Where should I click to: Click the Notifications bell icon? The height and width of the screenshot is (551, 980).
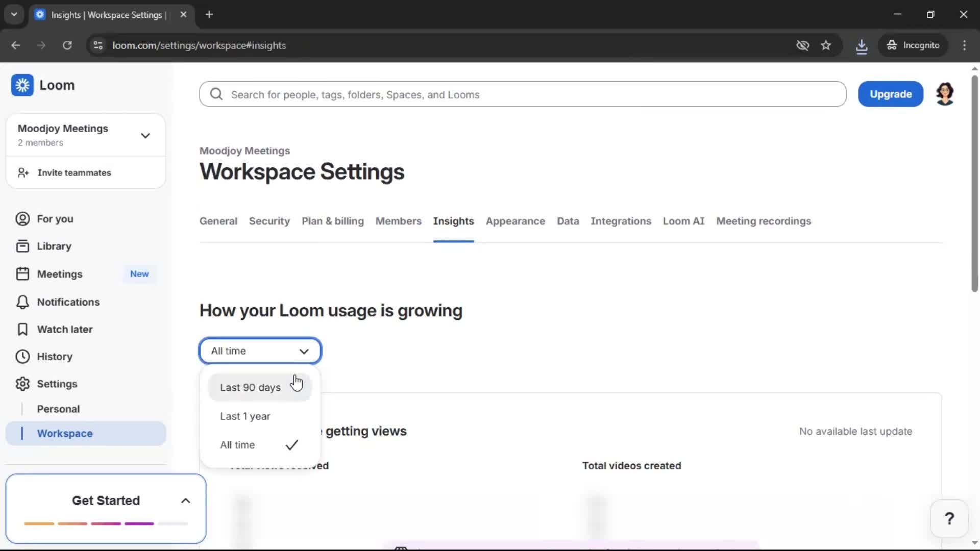coord(21,302)
